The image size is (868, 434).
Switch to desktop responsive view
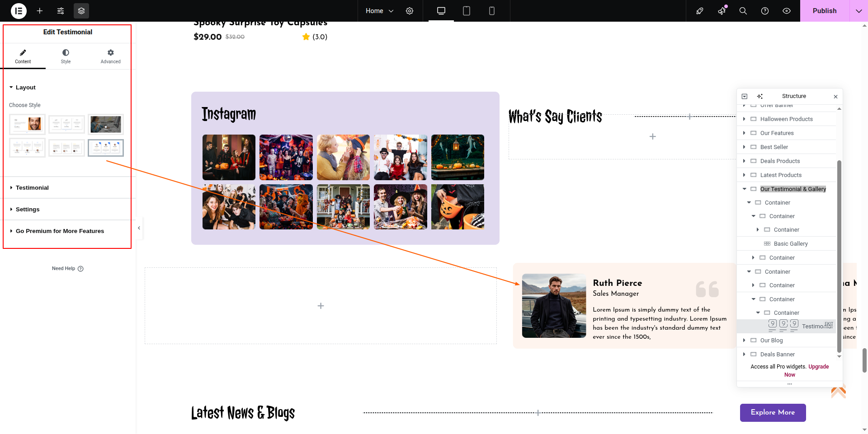(x=441, y=11)
